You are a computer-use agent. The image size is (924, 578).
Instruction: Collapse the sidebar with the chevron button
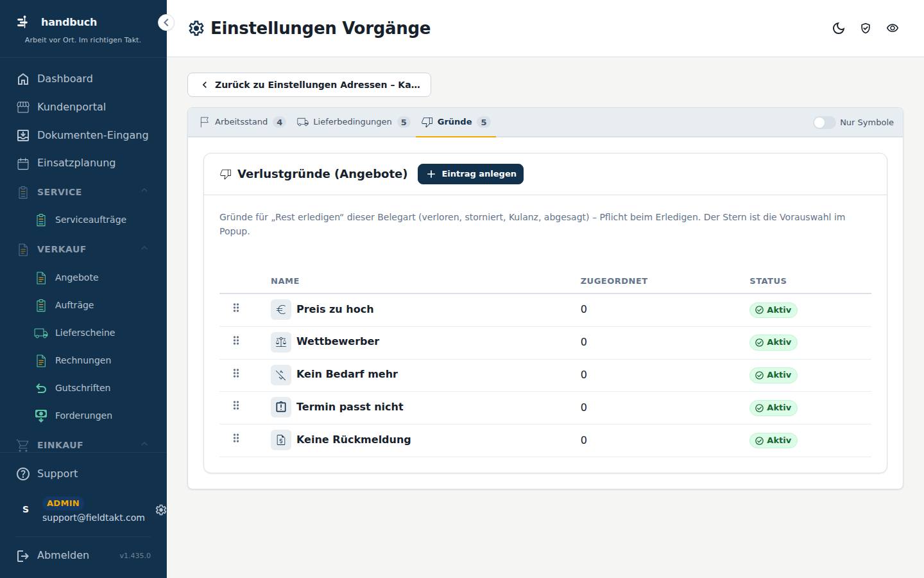pos(166,22)
